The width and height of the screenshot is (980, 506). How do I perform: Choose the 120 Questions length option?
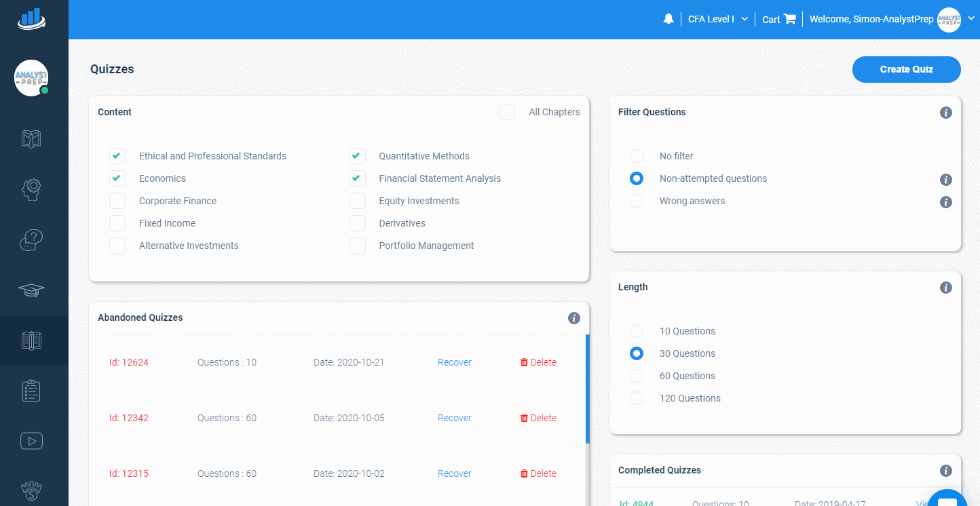(636, 398)
